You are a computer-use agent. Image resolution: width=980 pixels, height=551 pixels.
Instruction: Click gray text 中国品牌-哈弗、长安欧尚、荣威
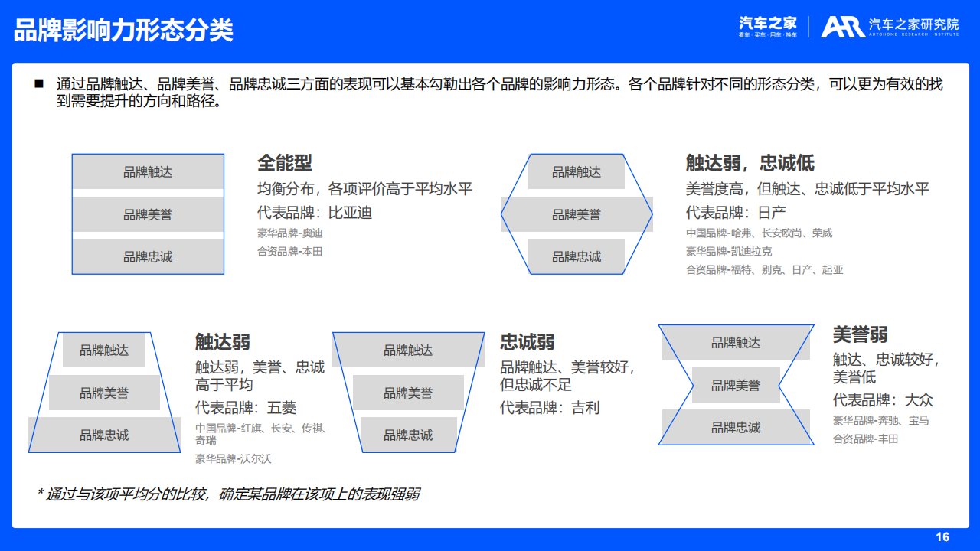point(759,233)
